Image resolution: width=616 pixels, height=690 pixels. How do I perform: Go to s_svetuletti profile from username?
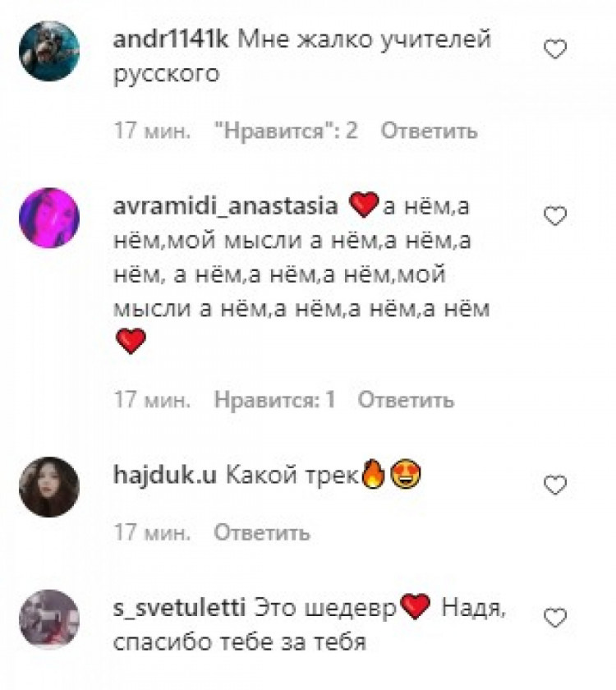point(179,608)
